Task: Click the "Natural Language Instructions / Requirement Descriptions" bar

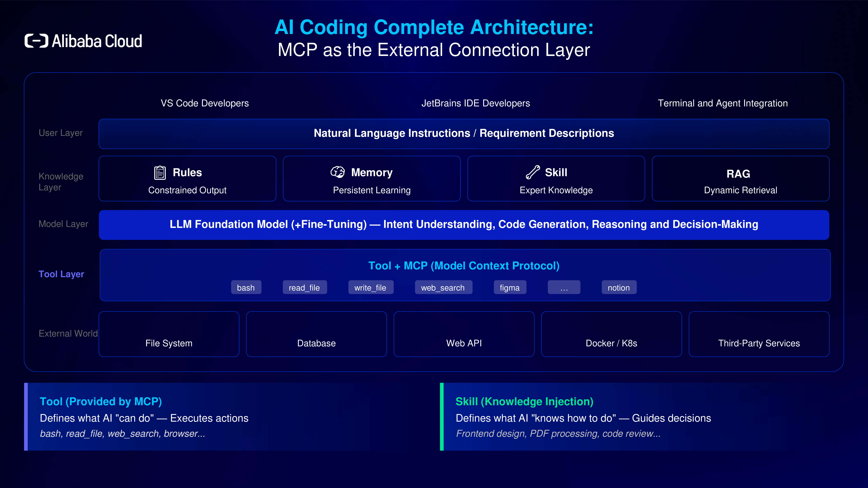Action: pos(464,134)
